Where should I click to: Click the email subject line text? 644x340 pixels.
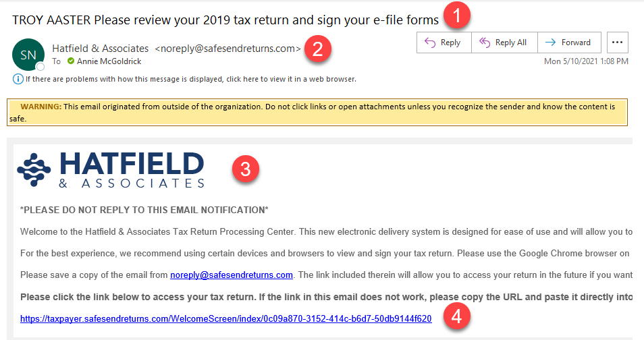pos(225,20)
